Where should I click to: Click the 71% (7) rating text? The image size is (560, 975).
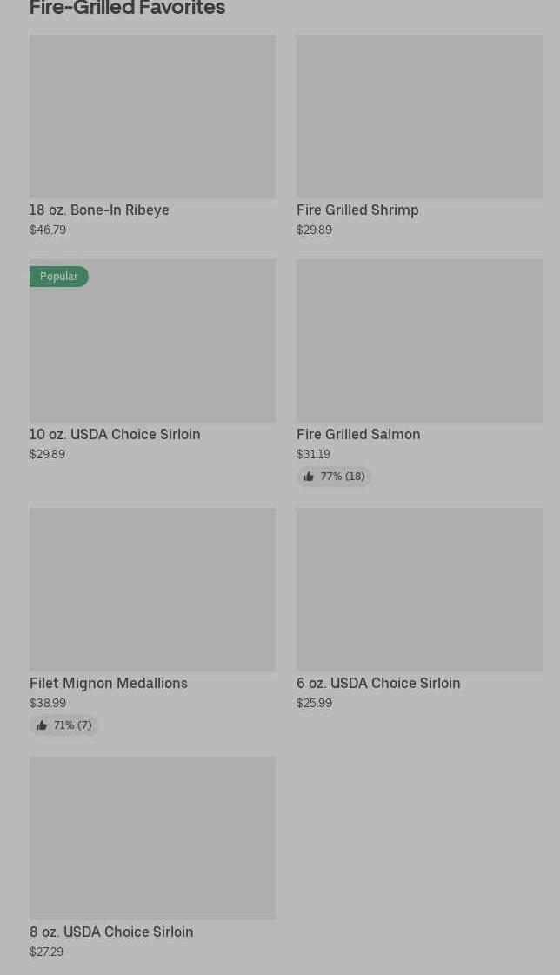coord(72,725)
